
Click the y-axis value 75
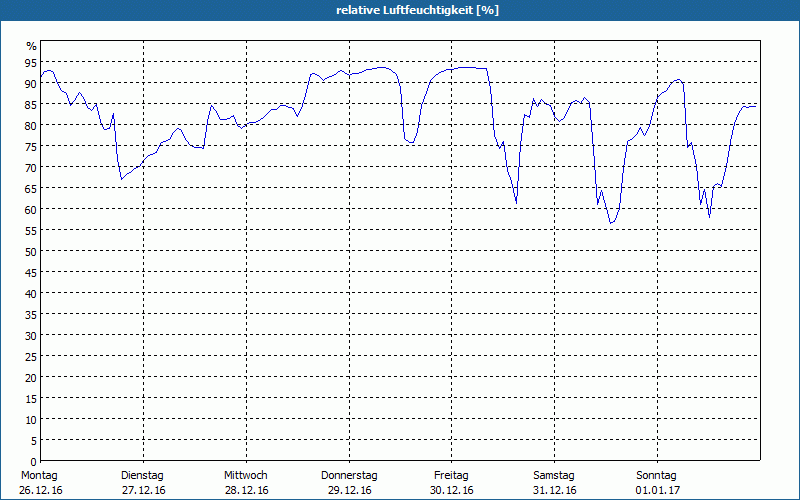tap(31, 147)
